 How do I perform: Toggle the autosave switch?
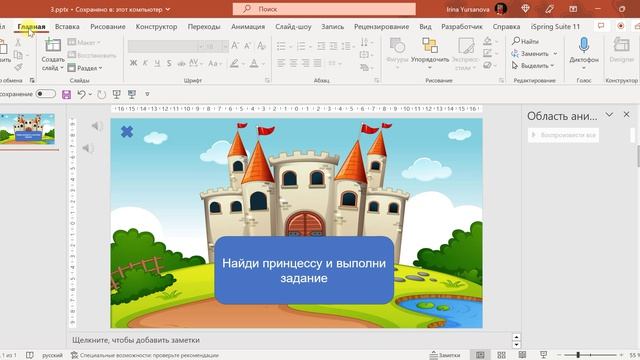(x=45, y=94)
